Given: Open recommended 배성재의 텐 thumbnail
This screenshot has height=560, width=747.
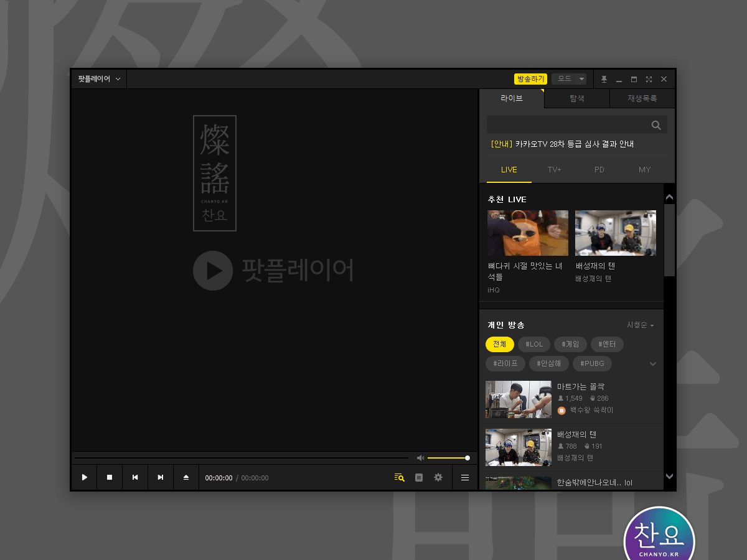Looking at the screenshot, I should 616,233.
